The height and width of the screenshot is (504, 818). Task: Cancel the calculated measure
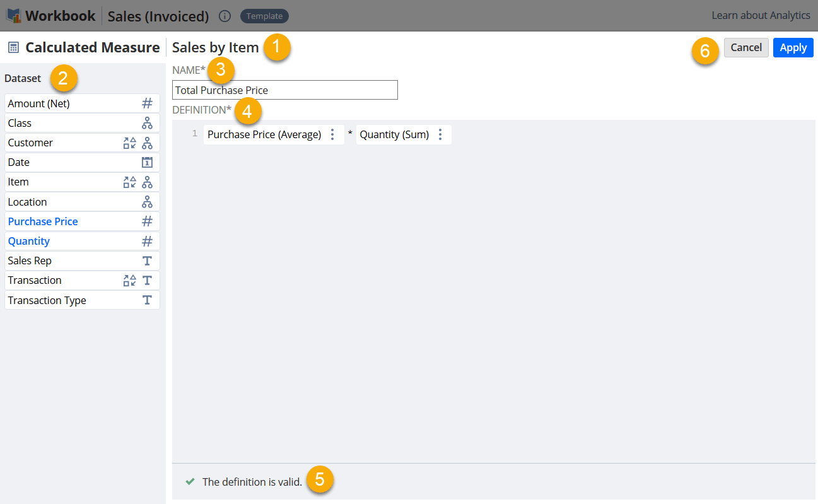click(x=746, y=47)
